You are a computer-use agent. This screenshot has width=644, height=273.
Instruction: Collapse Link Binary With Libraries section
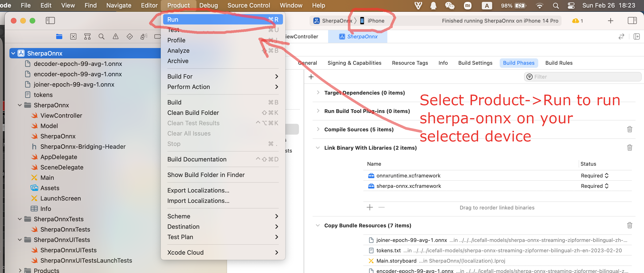coord(318,148)
